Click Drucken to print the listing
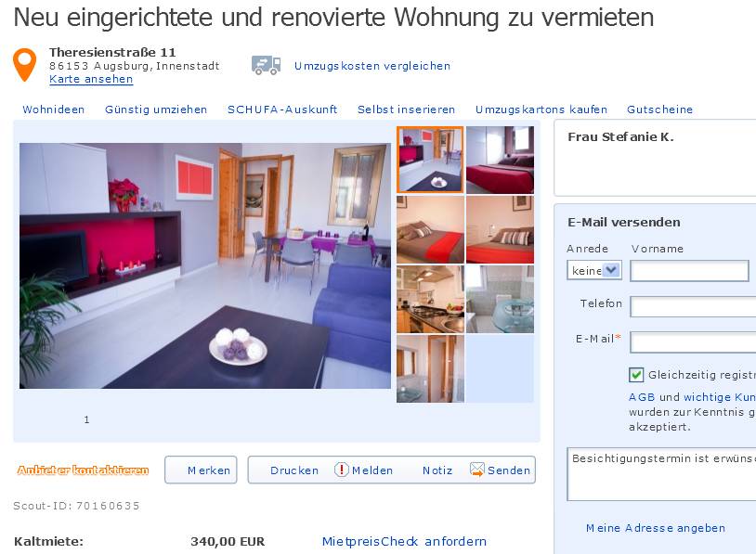The width and height of the screenshot is (756, 554). click(294, 470)
